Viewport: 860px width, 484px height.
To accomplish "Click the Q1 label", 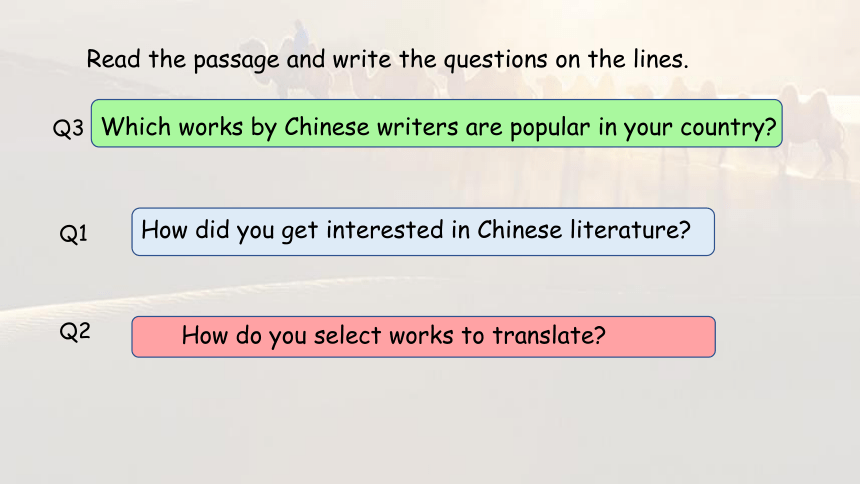I will tap(73, 234).
